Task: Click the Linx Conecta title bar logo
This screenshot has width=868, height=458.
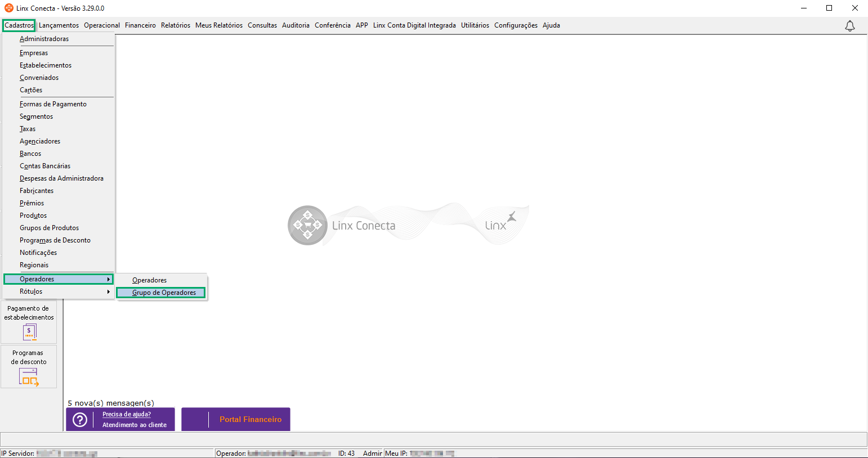Action: [8, 8]
